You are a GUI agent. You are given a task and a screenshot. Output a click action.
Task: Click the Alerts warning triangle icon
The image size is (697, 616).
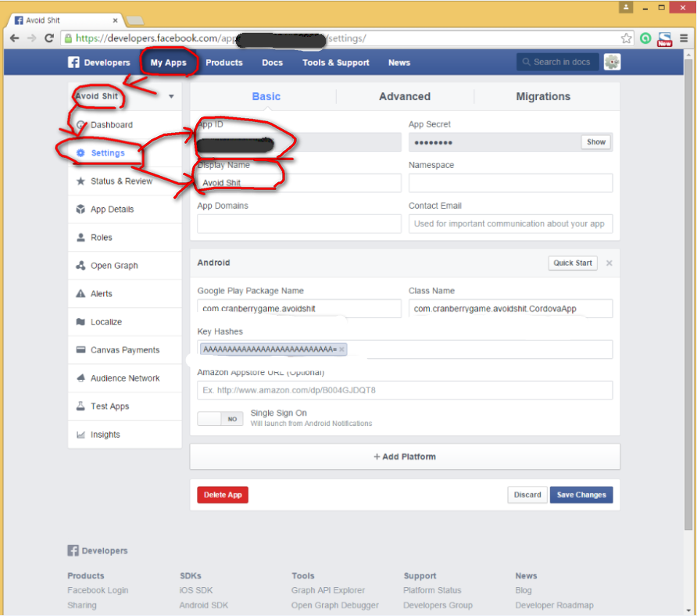point(80,294)
